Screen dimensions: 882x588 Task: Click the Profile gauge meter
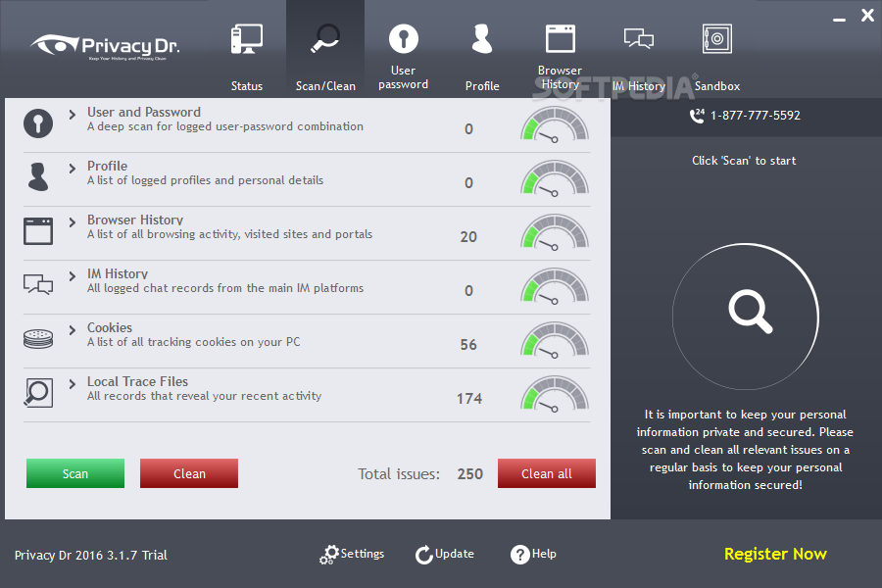(x=555, y=178)
